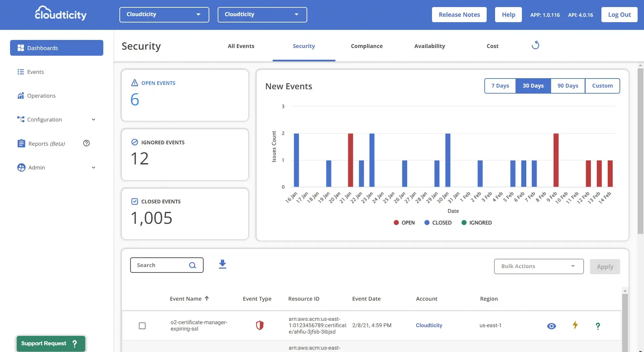Click the Apply button

[x=605, y=266]
